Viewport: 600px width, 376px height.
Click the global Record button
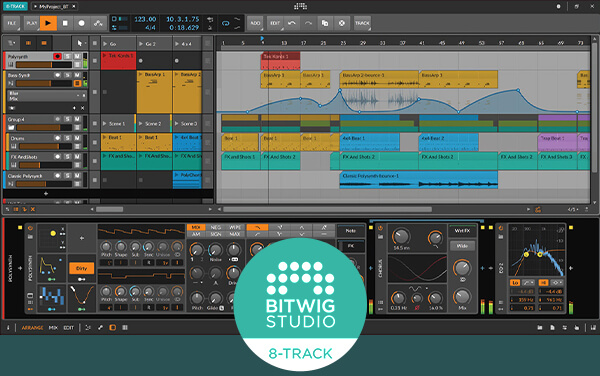82,23
